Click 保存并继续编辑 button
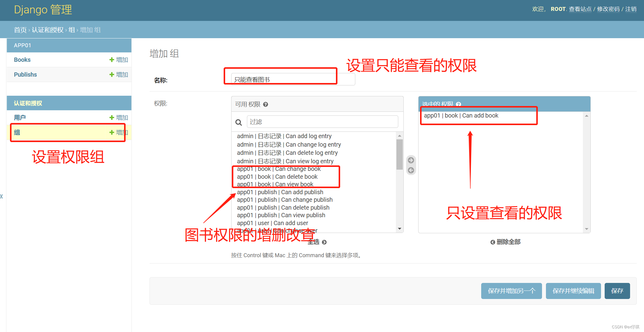 click(x=573, y=291)
